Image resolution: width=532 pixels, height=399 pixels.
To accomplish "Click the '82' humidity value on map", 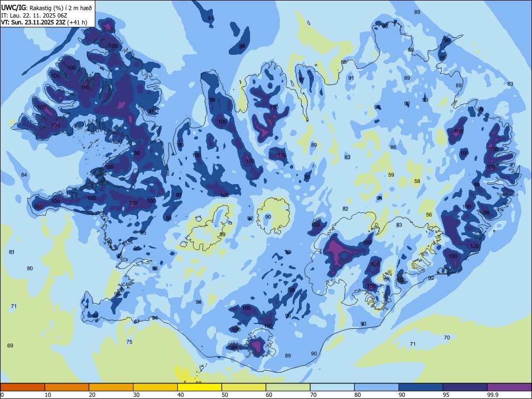I will (345, 209).
